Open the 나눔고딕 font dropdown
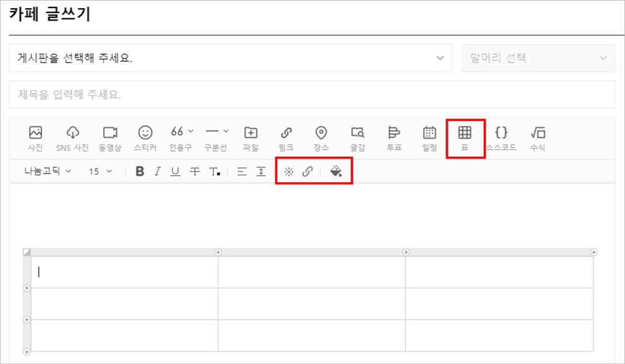625x364 pixels. tap(47, 171)
